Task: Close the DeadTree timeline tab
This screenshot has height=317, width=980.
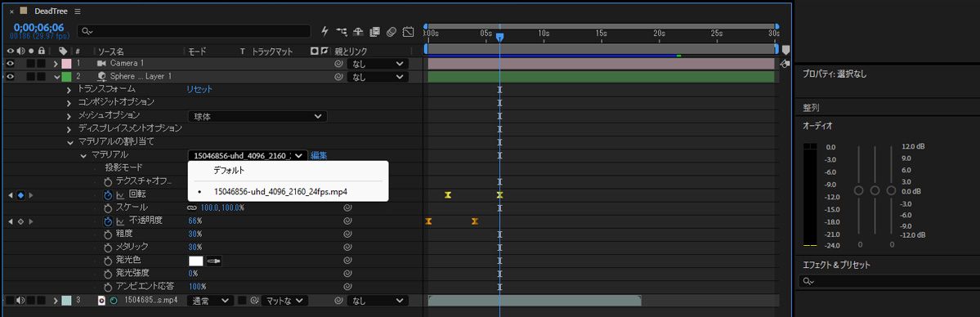Action: click(11, 11)
